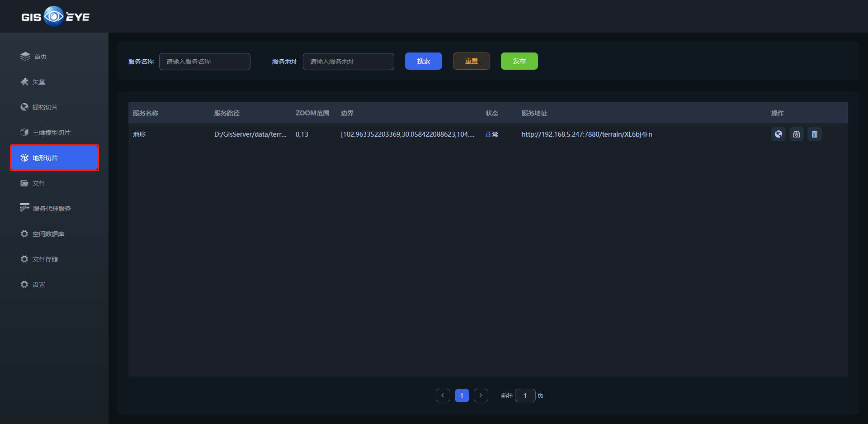Select page 1 in pagination
Image resolution: width=868 pixels, height=424 pixels.
tap(462, 395)
